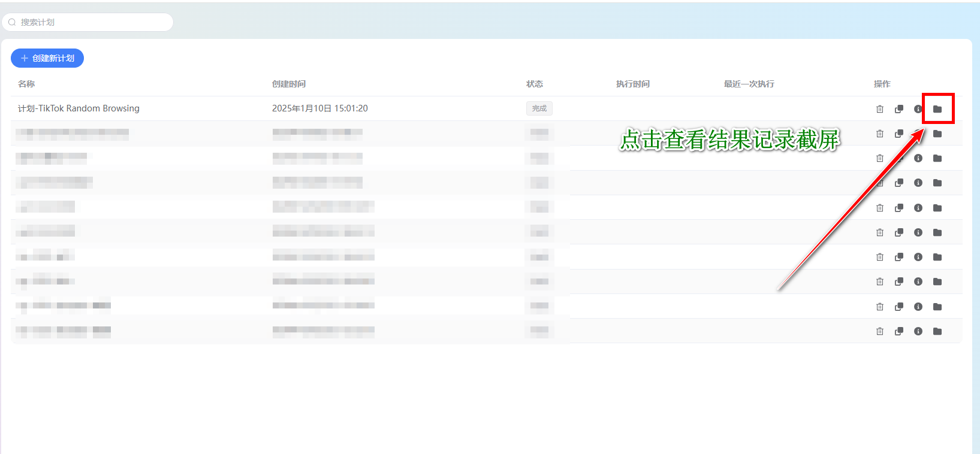Show info for TikTok Random Browsing plan
Screen dimensions: 980x454
pyautogui.click(x=918, y=109)
